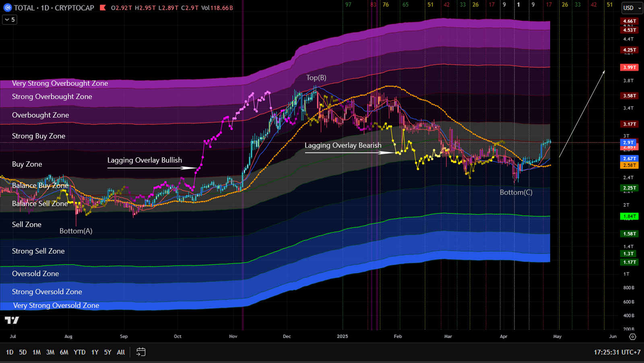Click the 2.9T current price label
The width and height of the screenshot is (644, 363).
point(629,142)
